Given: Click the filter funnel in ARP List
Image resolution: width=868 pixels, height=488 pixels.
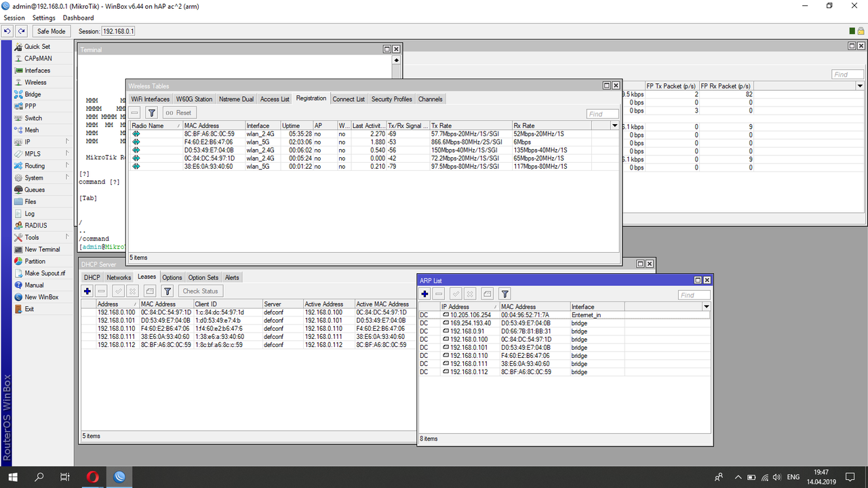Looking at the screenshot, I should 505,293.
